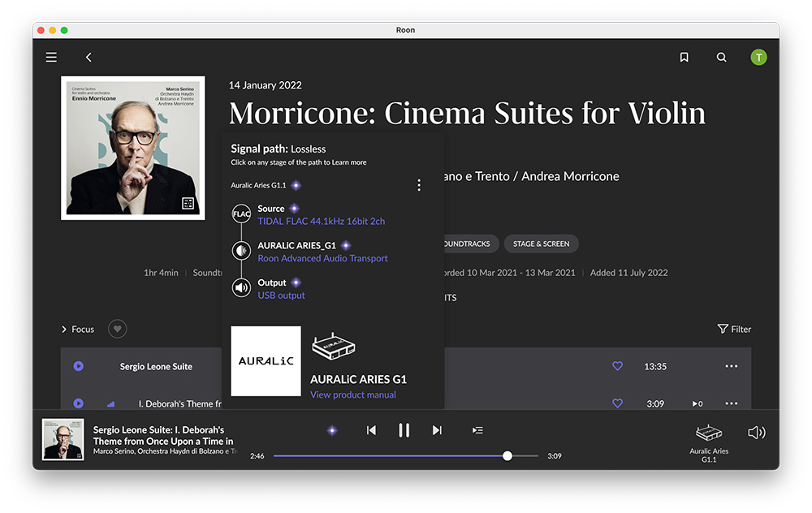
Task: Click the 'Signal path: Lossless' heading
Action: [278, 149]
